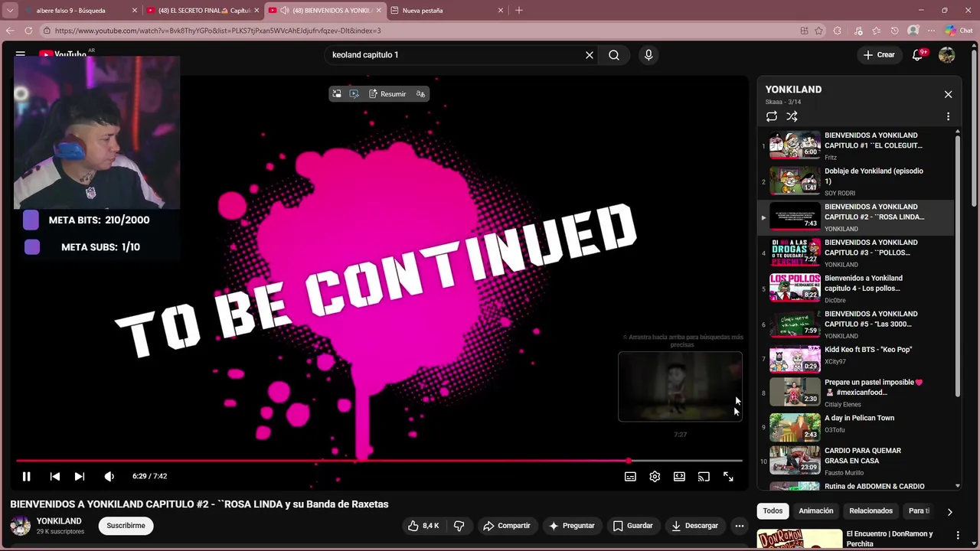The height and width of the screenshot is (551, 980).
Task: Switch to theater mode view
Action: 679,476
